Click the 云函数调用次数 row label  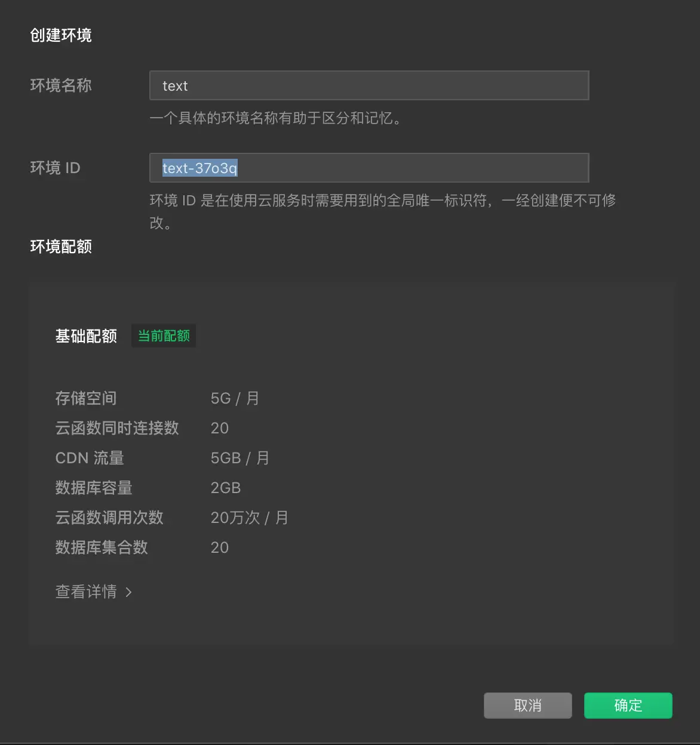click(109, 518)
